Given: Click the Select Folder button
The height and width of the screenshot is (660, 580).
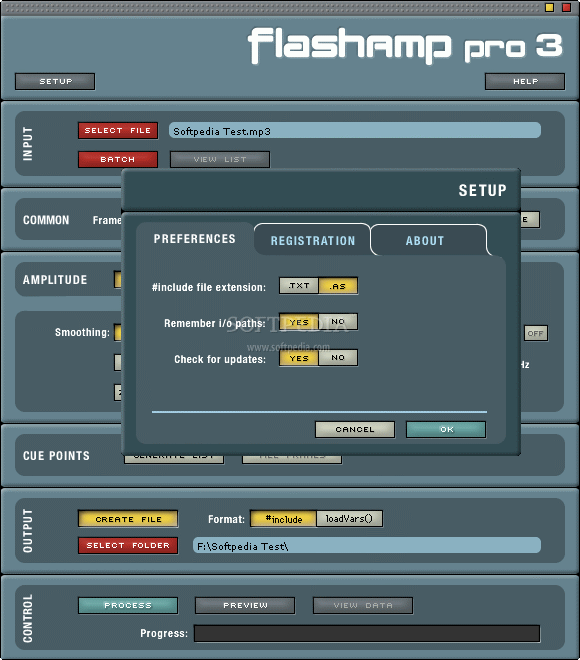Looking at the screenshot, I should [128, 546].
